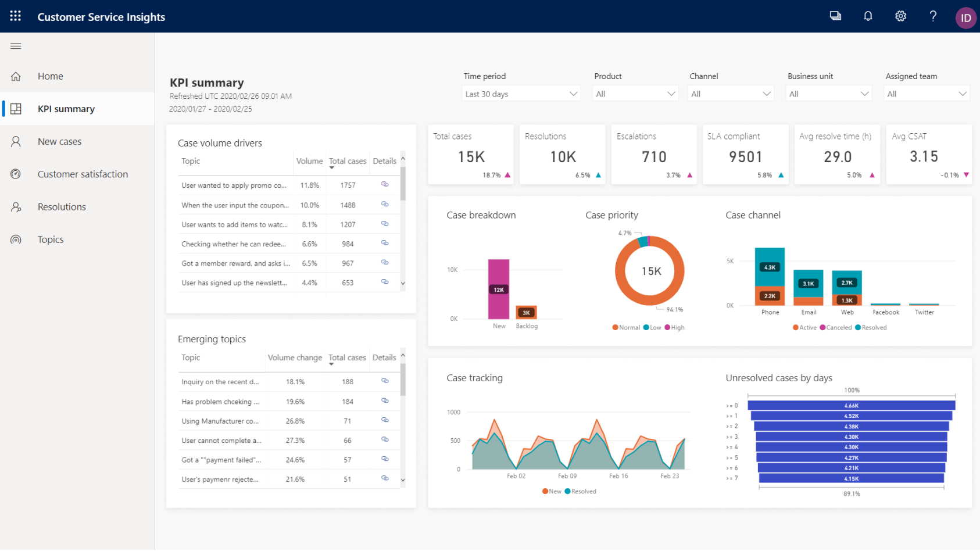
Task: Collapse the sidebar with hamburger icon
Action: pos(16,46)
